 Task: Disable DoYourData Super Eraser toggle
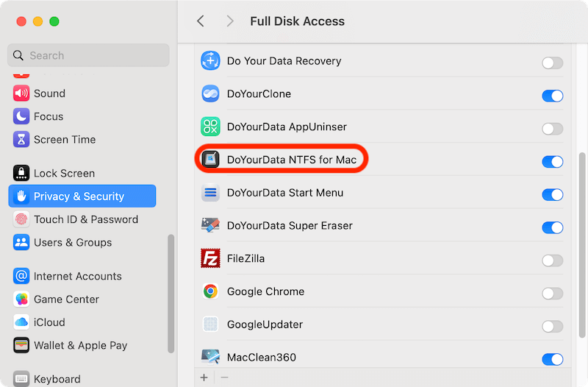pyautogui.click(x=553, y=227)
